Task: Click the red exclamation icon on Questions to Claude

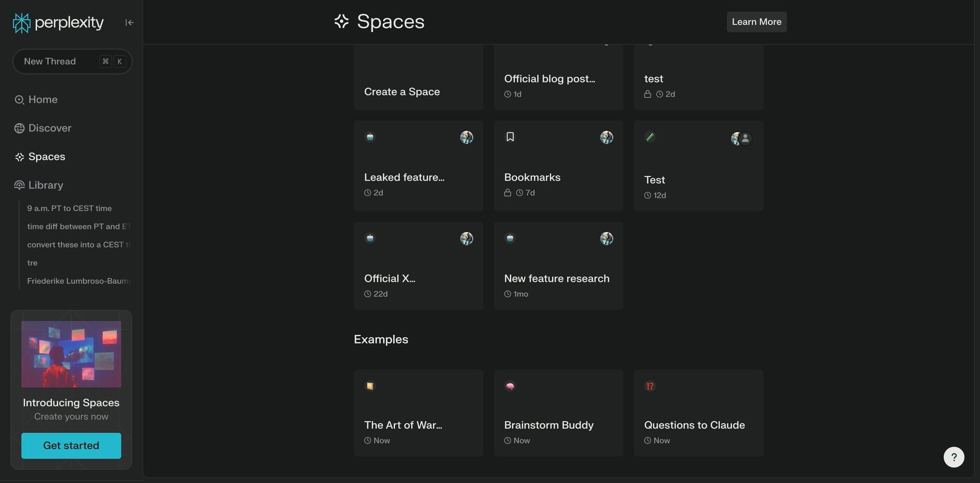Action: (650, 386)
